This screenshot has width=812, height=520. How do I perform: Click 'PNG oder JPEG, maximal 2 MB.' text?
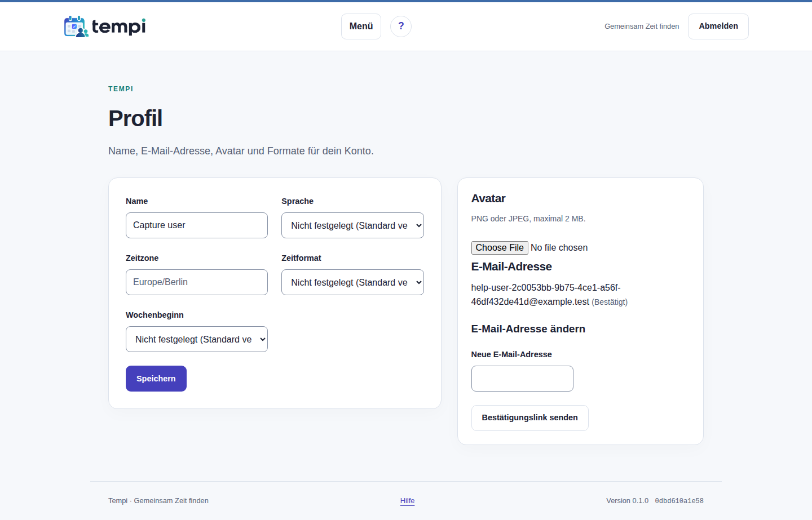(528, 219)
